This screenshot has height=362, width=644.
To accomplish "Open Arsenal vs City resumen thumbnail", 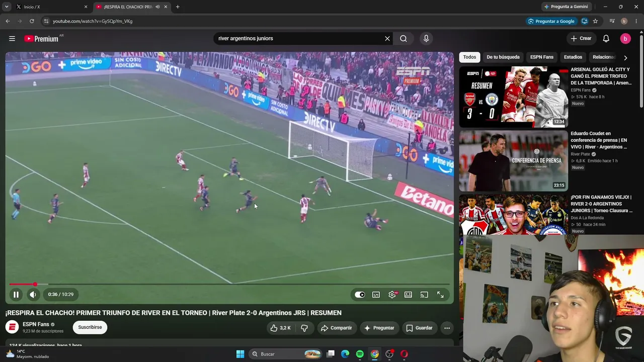I will [514, 97].
